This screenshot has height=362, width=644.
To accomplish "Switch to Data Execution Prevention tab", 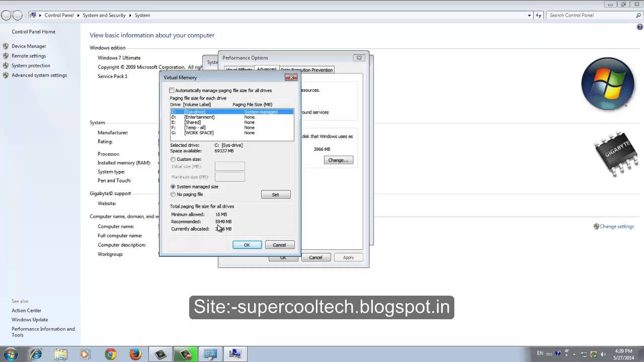I will coord(306,70).
